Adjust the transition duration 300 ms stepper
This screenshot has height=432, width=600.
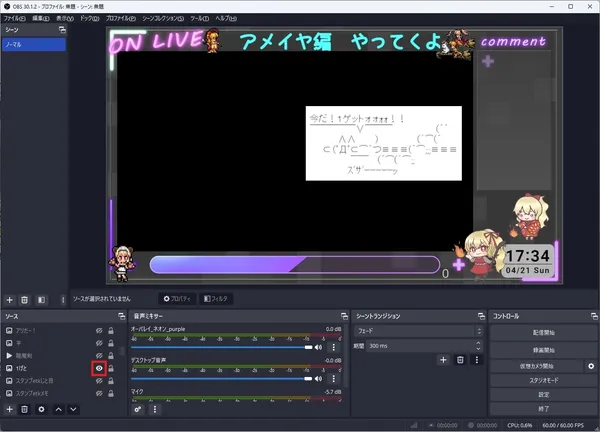tap(479, 345)
